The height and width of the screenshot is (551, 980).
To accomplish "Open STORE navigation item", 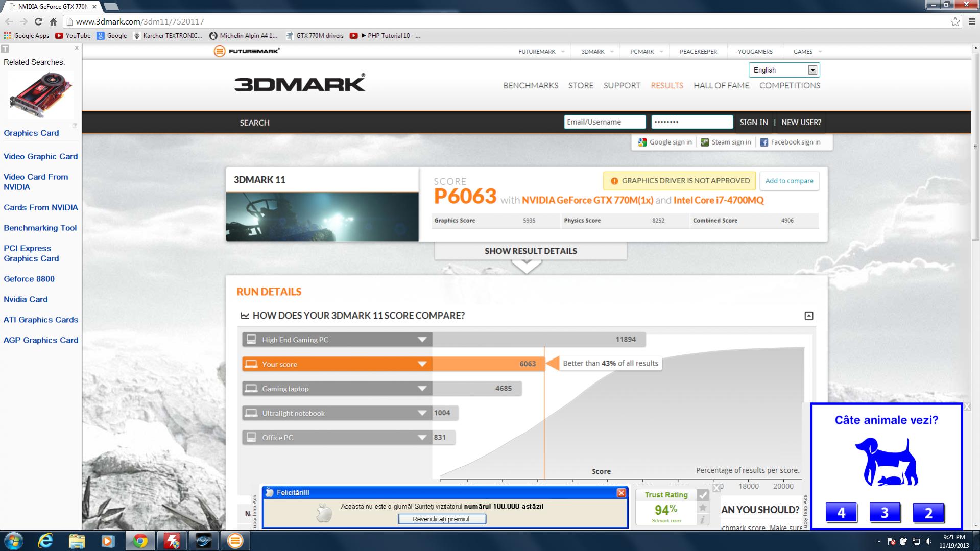I will [581, 85].
